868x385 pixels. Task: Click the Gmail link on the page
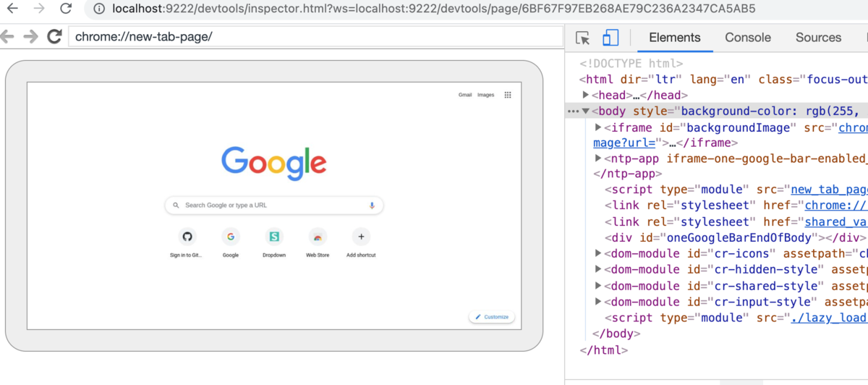pos(465,95)
